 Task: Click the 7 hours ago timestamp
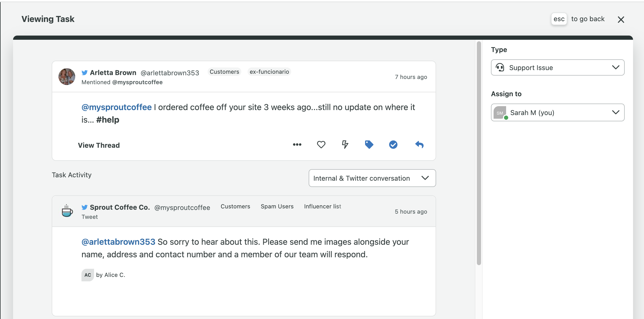(411, 77)
